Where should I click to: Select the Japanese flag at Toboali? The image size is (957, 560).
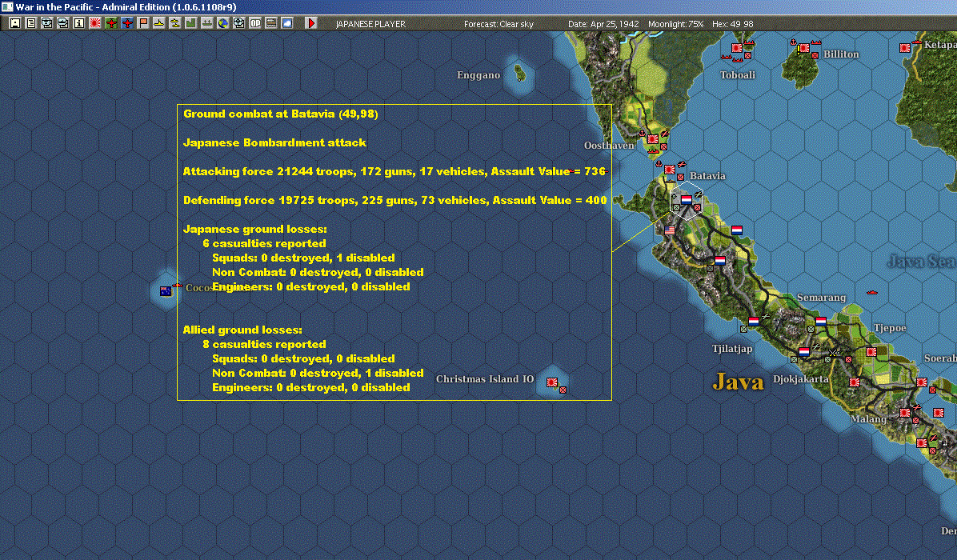[737, 47]
